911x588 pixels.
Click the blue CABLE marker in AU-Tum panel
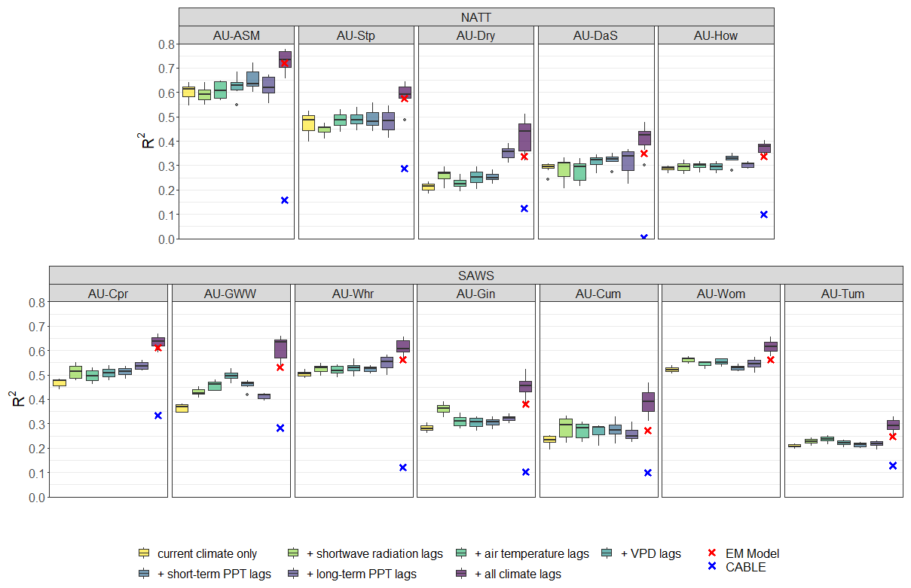pos(893,466)
